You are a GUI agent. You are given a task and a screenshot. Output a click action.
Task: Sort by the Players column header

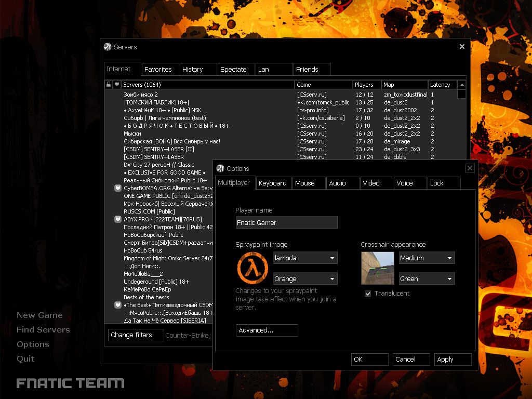click(x=367, y=85)
